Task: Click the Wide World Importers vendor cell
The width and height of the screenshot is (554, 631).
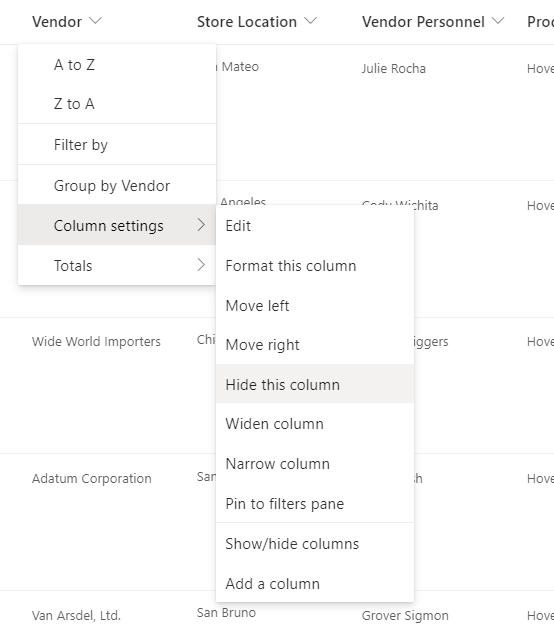Action: tap(96, 341)
